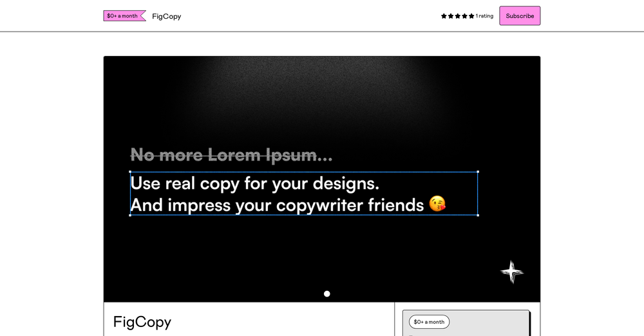Click 'And impress your copywriter friends' line

point(277,205)
